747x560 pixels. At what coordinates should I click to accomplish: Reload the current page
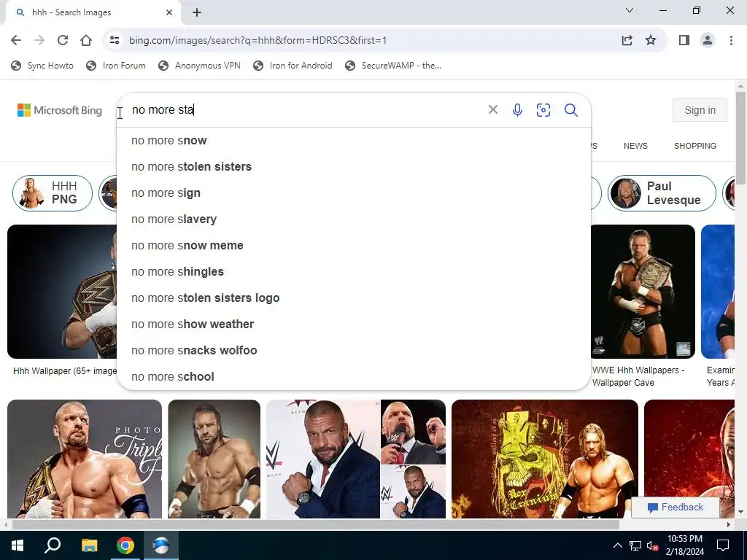pos(63,41)
